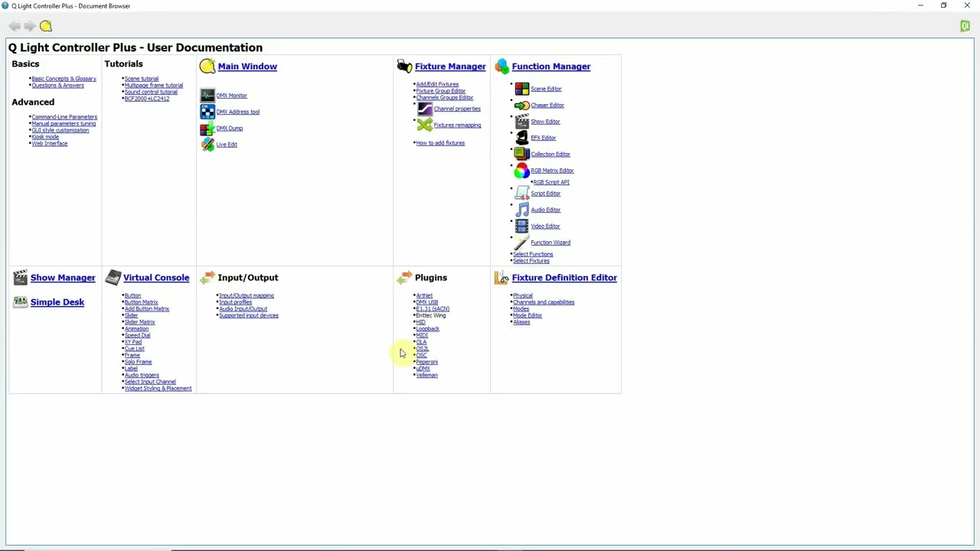Image resolution: width=980 pixels, height=551 pixels.
Task: Click the Plugins arrows icon
Action: (404, 278)
